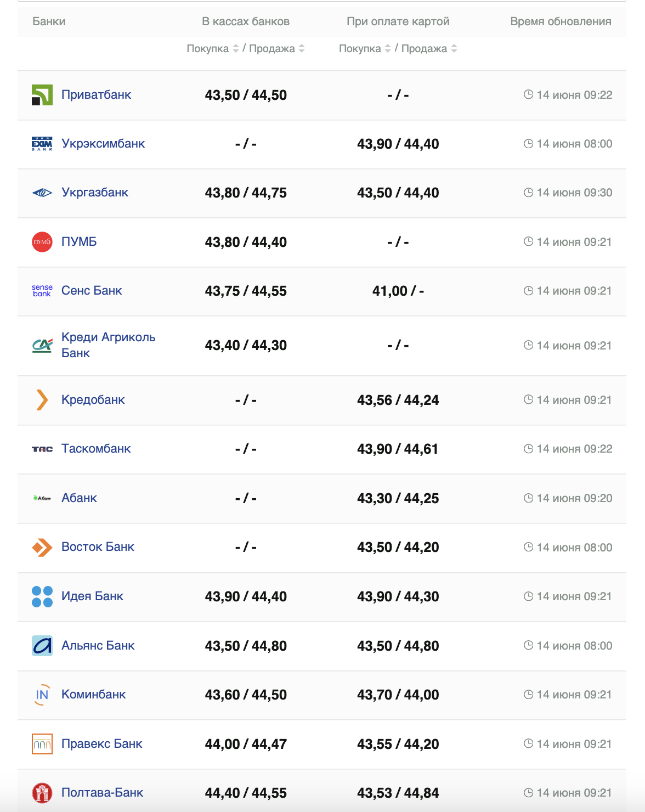Click the Privatbank green logo icon
This screenshot has width=645, height=812.
(42, 95)
